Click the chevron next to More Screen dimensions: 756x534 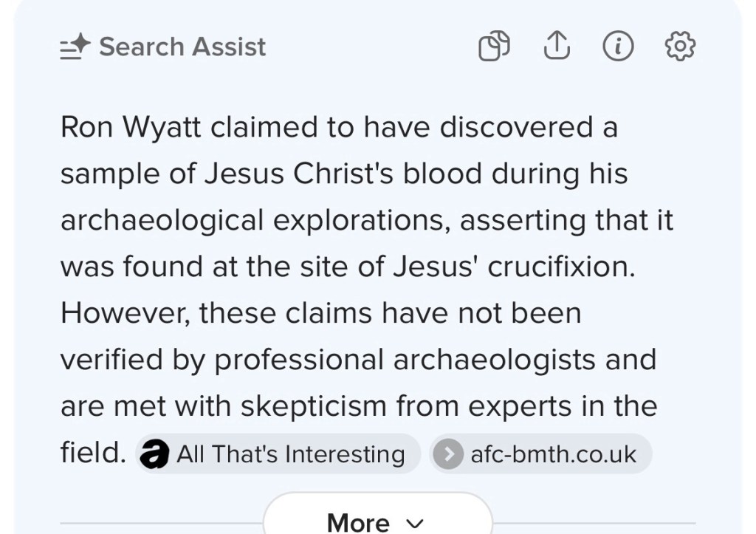pos(415,523)
